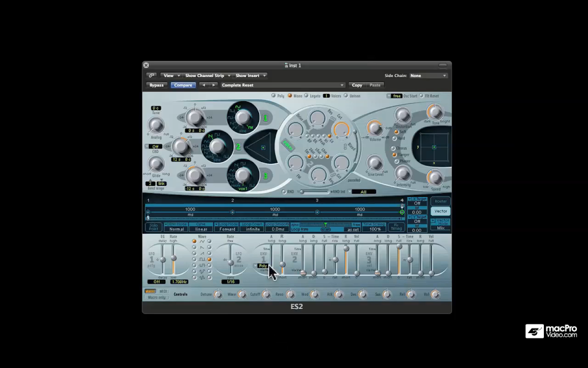The height and width of the screenshot is (368, 588).
Task: Switch to the Vector view
Action: tap(441, 211)
